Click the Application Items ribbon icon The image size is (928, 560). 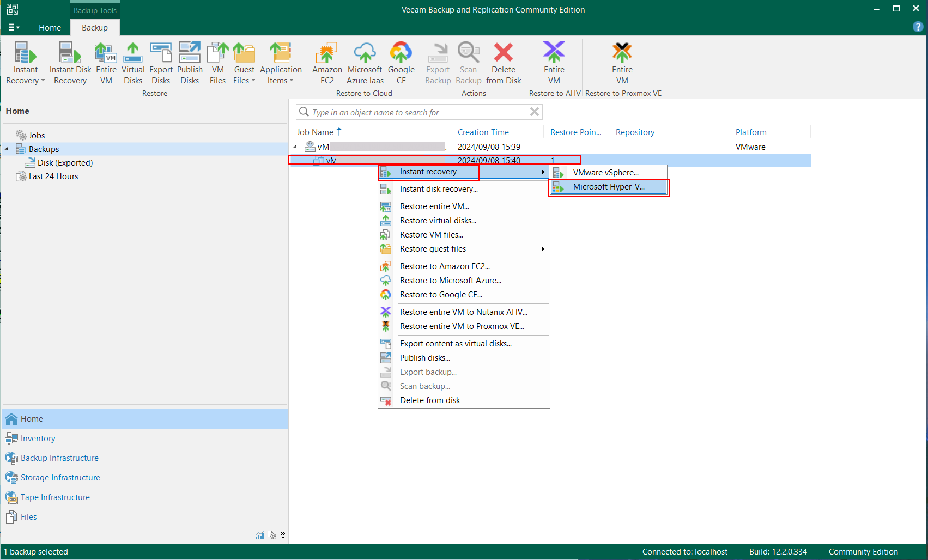(x=281, y=53)
